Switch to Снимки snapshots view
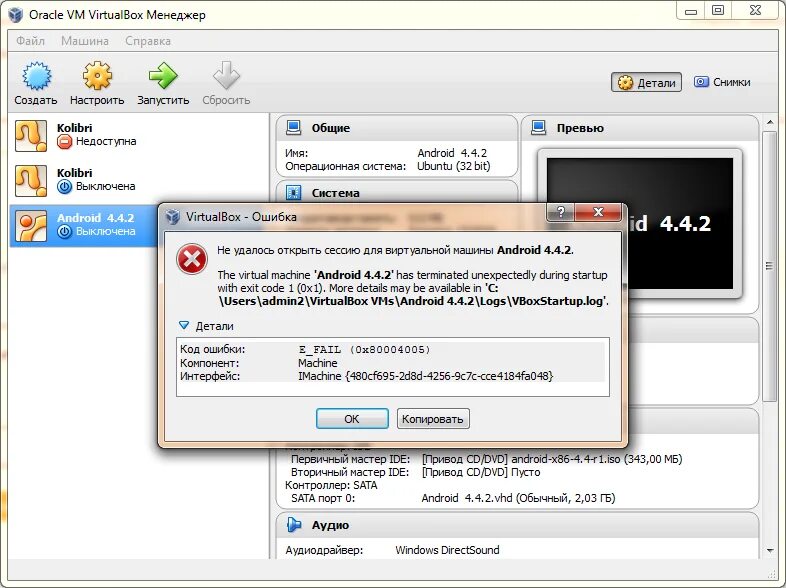786x588 pixels. [722, 82]
